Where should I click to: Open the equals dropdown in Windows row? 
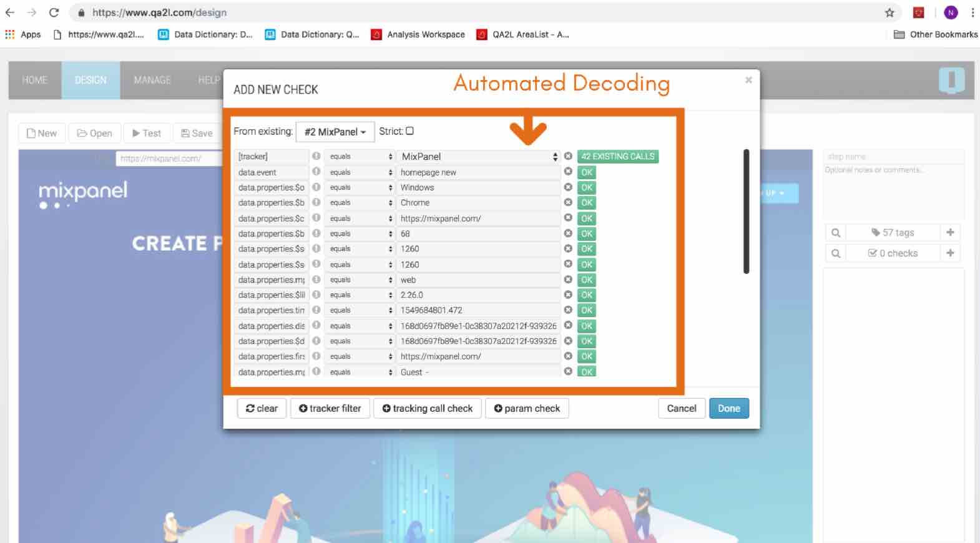(x=359, y=187)
